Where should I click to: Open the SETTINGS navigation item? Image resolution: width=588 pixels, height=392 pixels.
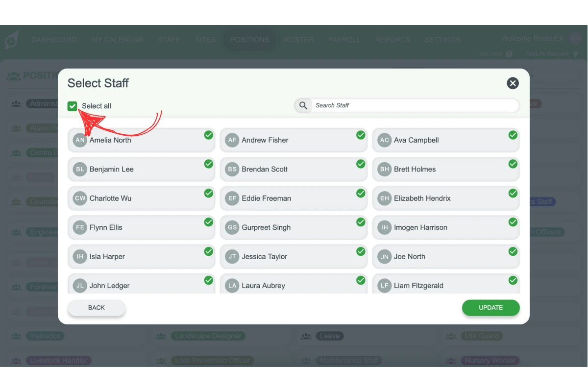(442, 40)
